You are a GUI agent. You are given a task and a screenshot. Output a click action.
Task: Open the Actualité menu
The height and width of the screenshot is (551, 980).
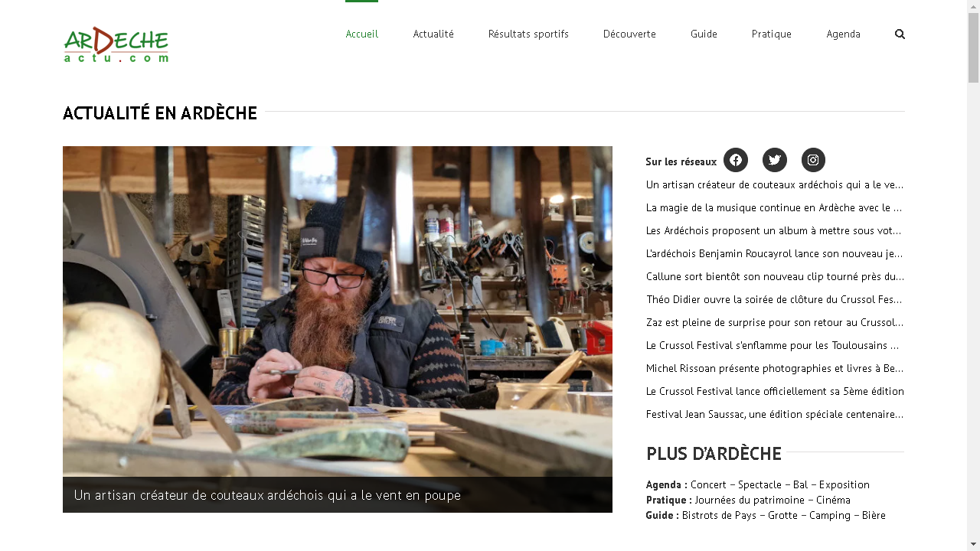coord(433,34)
